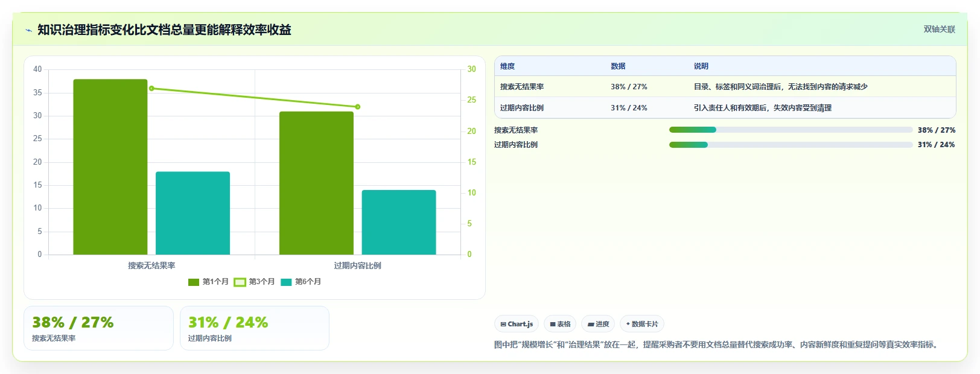Click the 31% / 24% progress value
The width and height of the screenshot is (980, 374).
(937, 145)
